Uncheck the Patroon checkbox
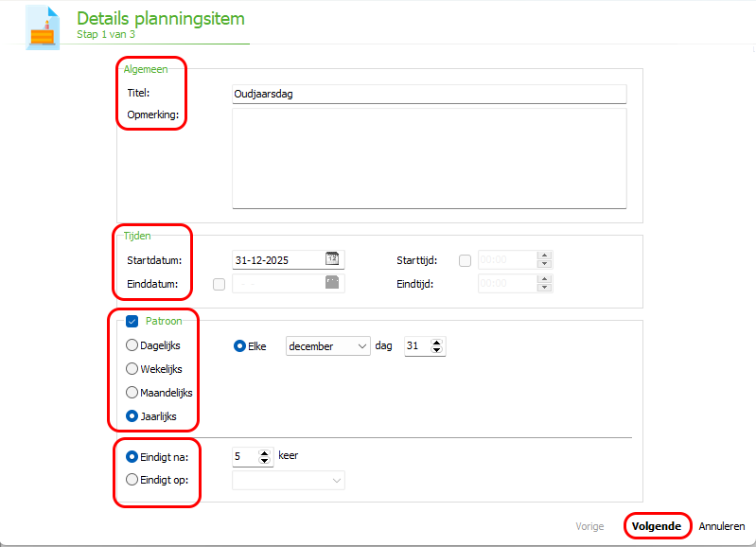This screenshot has height=547, width=756. (132, 321)
